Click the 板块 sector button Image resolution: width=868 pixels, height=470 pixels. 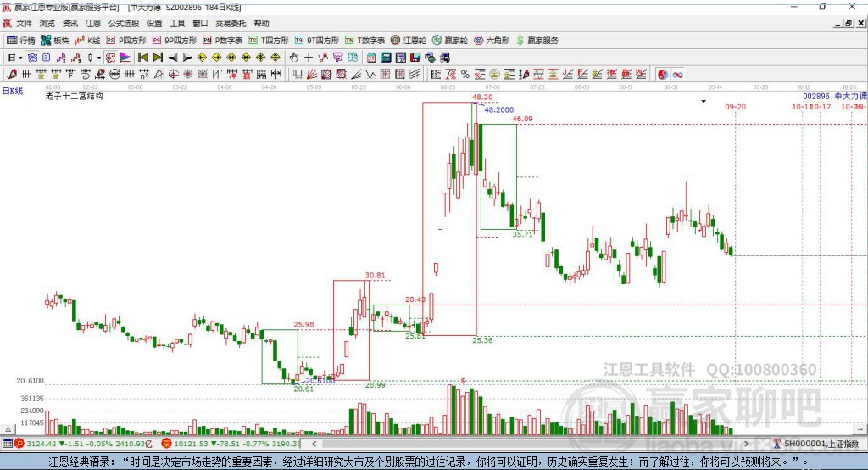pyautogui.click(x=54, y=41)
